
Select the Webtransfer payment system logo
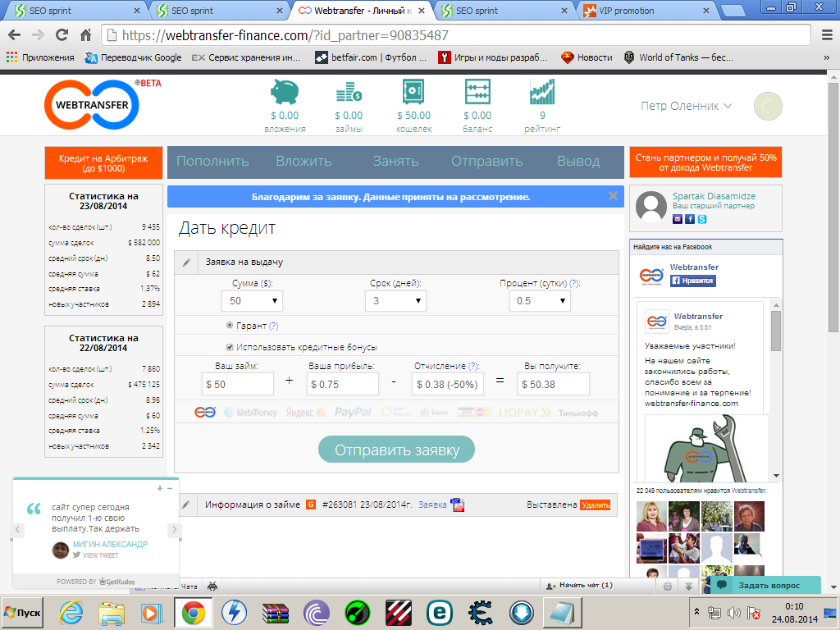204,412
